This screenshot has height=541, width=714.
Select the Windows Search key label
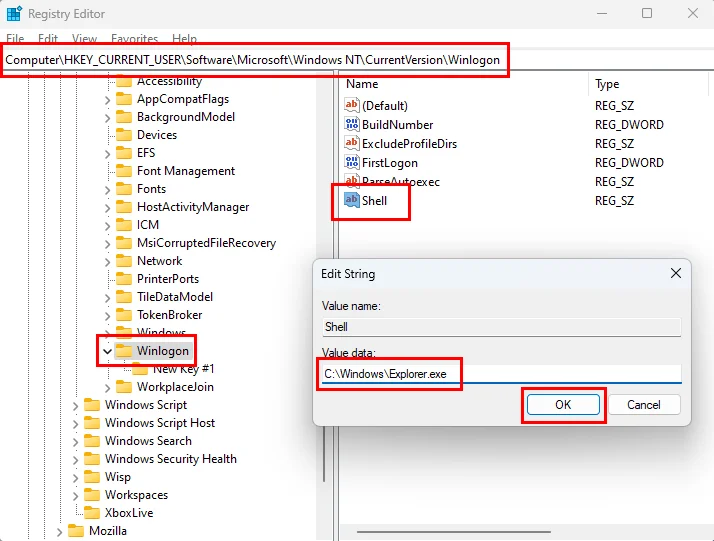[x=148, y=441]
